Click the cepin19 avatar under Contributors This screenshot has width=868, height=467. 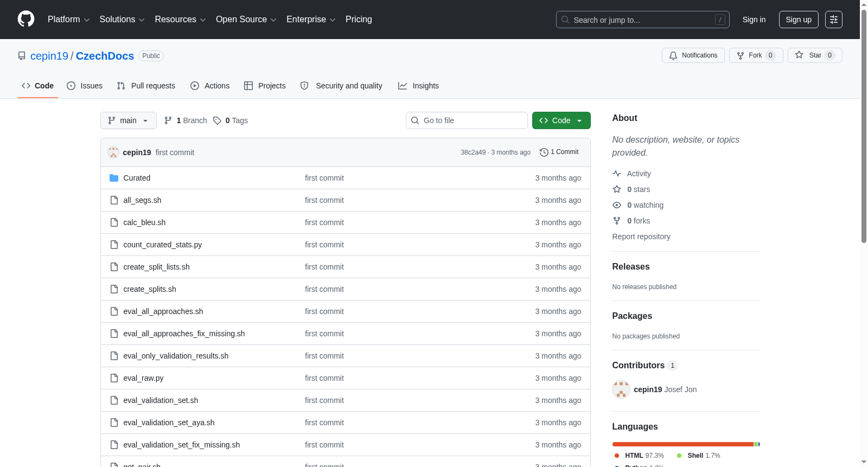pos(621,389)
